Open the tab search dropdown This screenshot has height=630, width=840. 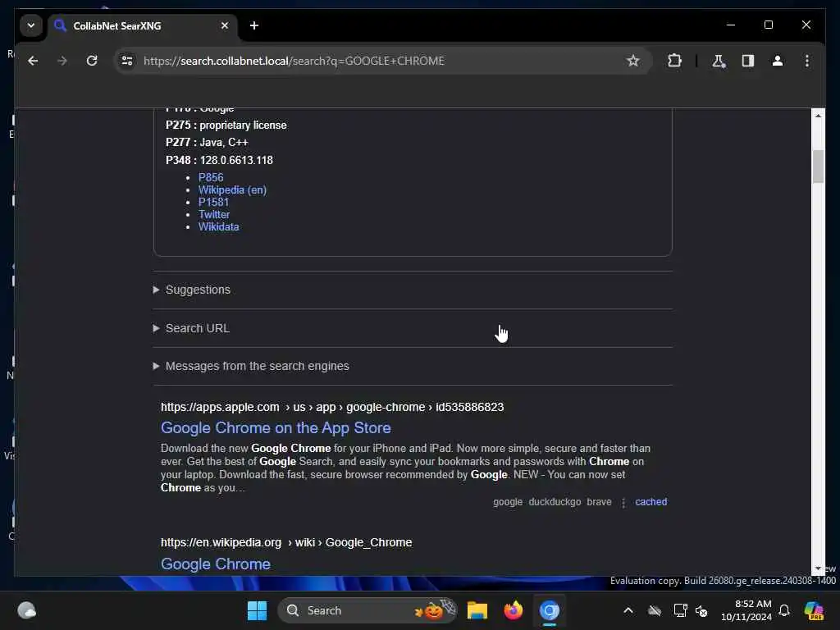click(31, 25)
